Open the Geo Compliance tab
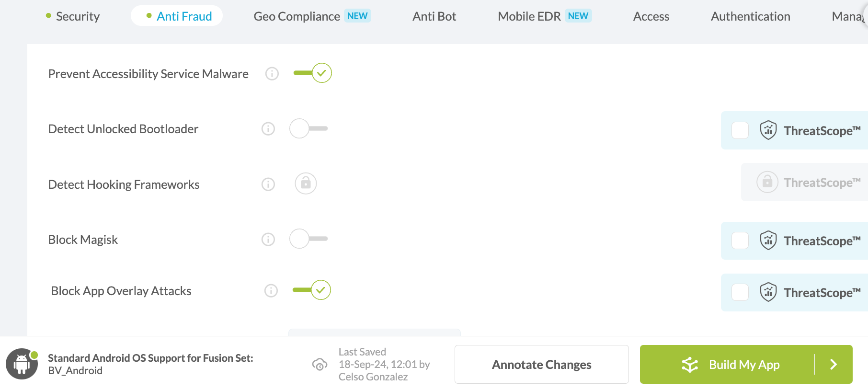The width and height of the screenshot is (868, 390). pyautogui.click(x=297, y=16)
